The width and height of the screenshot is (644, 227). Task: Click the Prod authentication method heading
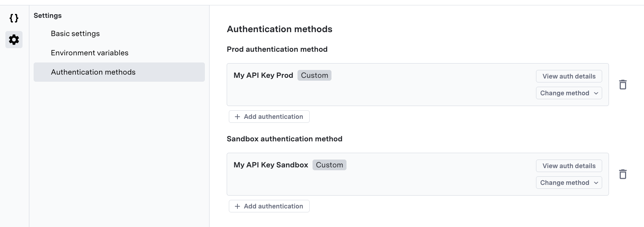tap(277, 49)
